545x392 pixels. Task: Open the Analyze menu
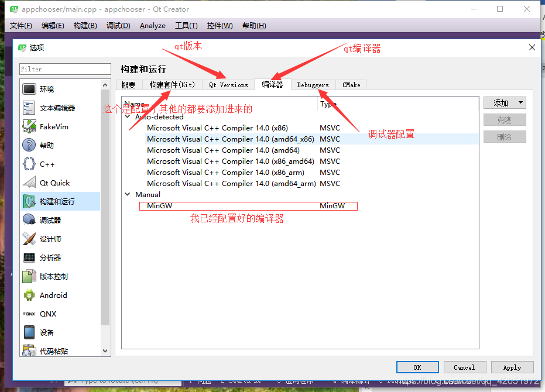[153, 26]
